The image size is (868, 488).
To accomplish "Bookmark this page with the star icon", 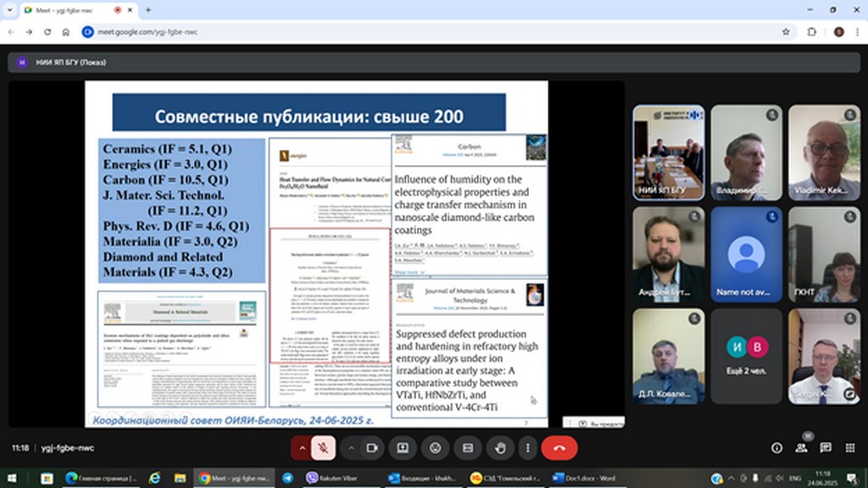I will tap(786, 31).
